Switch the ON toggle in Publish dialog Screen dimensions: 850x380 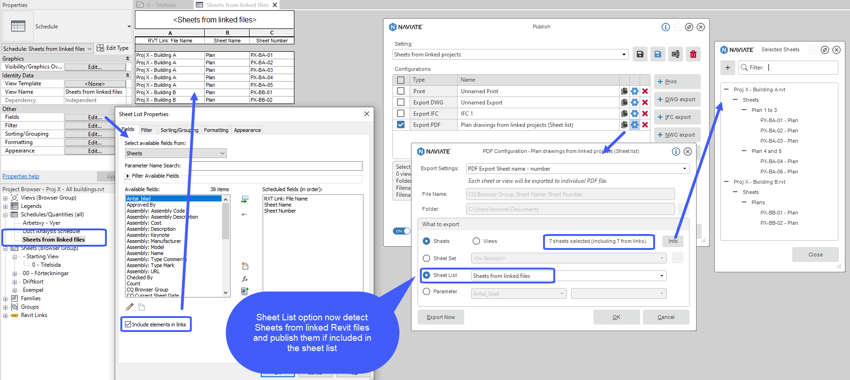pyautogui.click(x=402, y=231)
